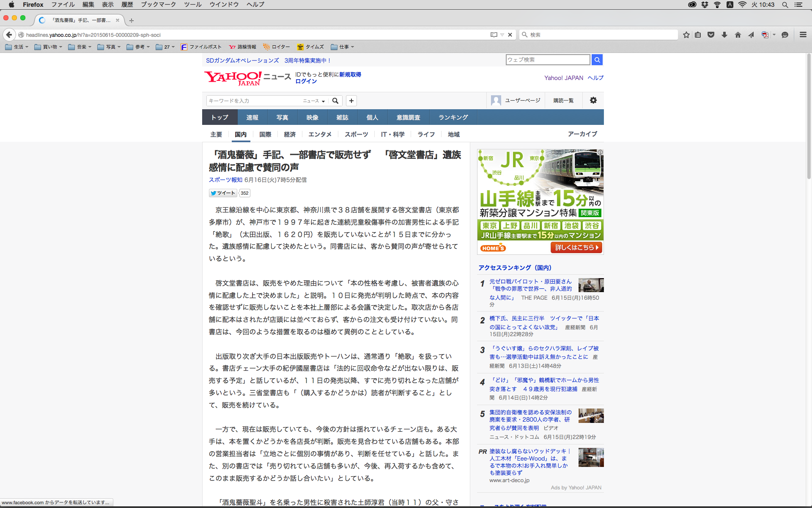
Task: Open the ブックマーク menu in menu bar
Action: (158, 4)
